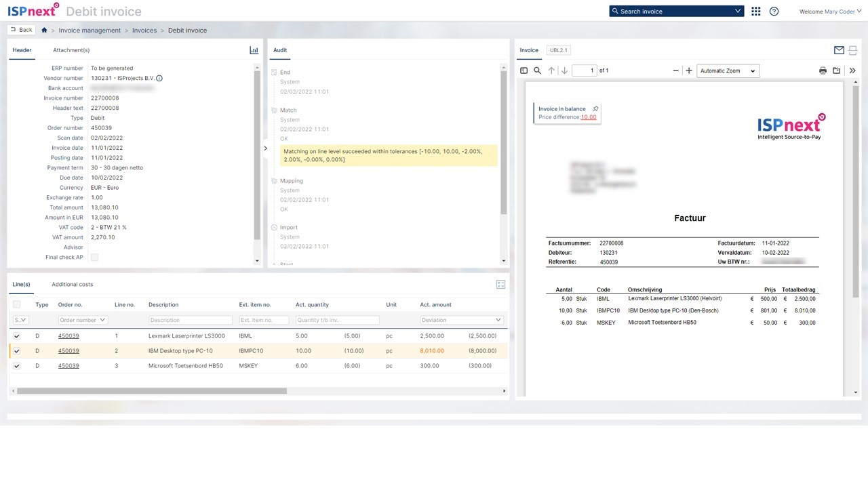Uncheck the checkbox on invoice line 2

(17, 350)
